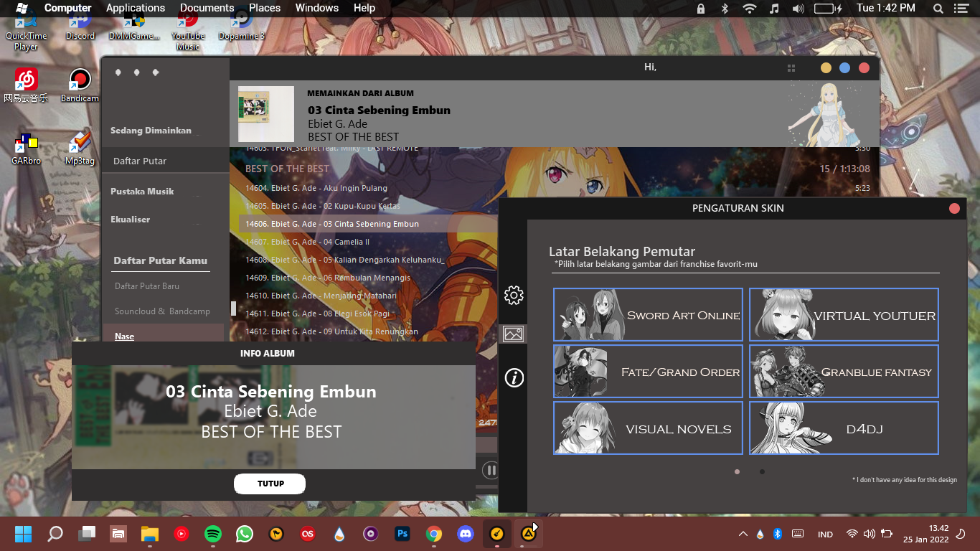The width and height of the screenshot is (980, 551).
Task: Open Task View on the taskbar
Action: point(87,534)
